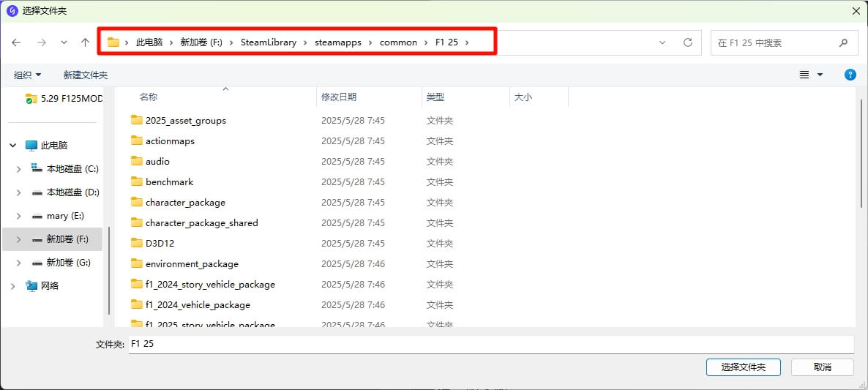Click the Forward navigation arrow

(x=42, y=42)
